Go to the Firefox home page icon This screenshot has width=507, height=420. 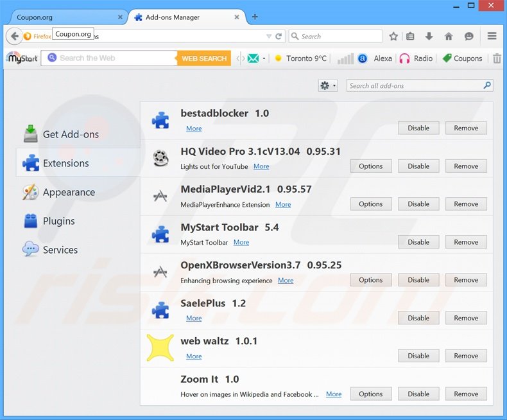[449, 37]
